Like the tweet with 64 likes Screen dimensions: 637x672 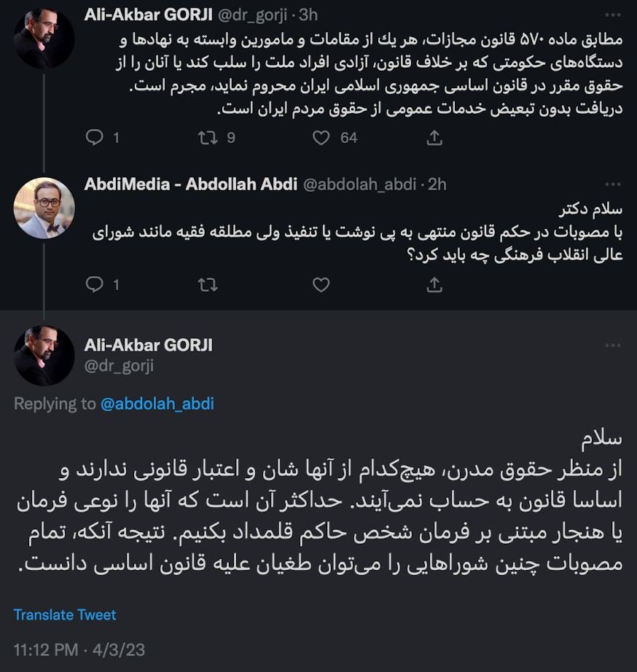pos(321,138)
